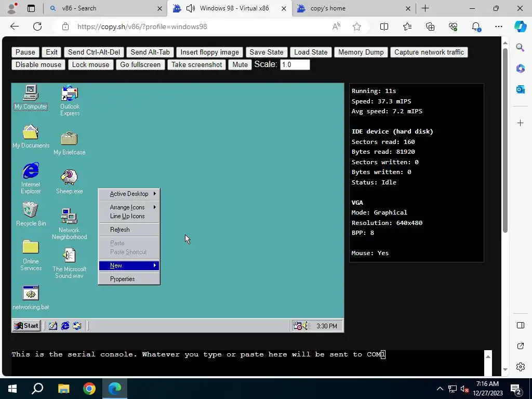Add page to favorites star
The width and height of the screenshot is (532, 399).
[356, 26]
